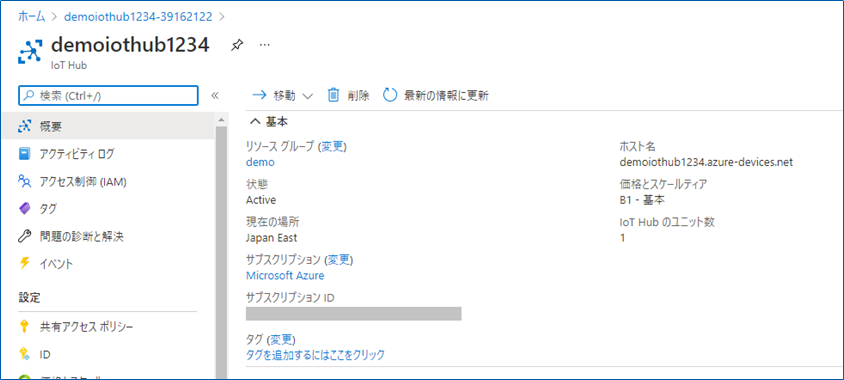Click the IoT Hub のユニット数 label
Screen dimensions: 844x380
click(666, 222)
